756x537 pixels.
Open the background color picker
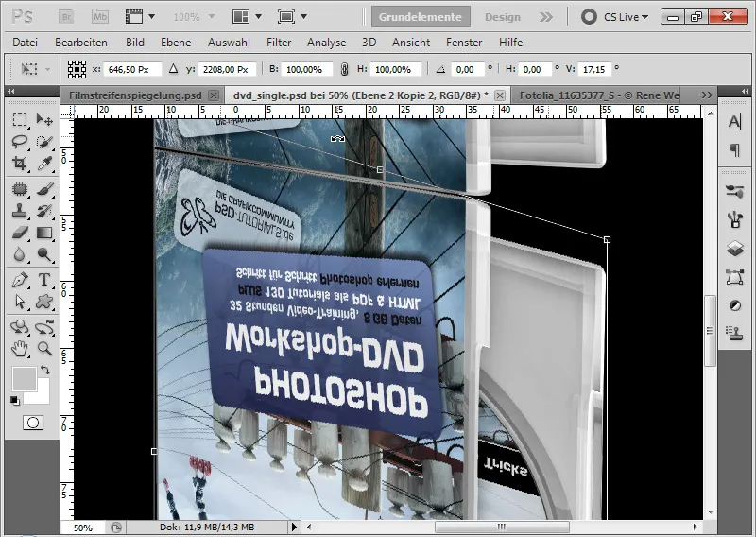pos(43,396)
